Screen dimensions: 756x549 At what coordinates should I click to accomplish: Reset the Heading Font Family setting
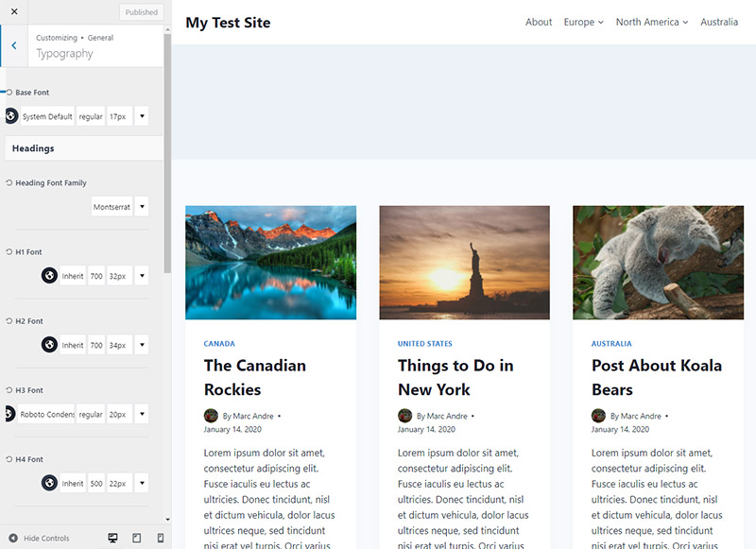pos(9,182)
